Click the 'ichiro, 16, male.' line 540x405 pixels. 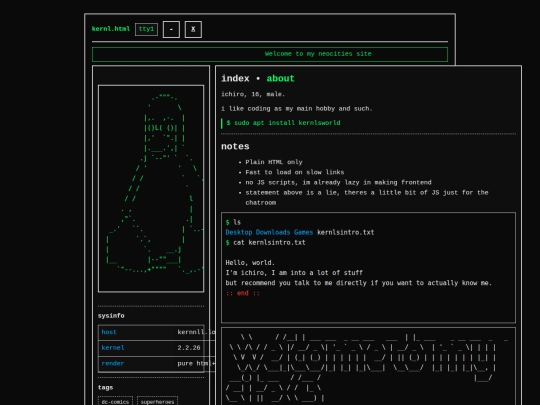coord(253,94)
